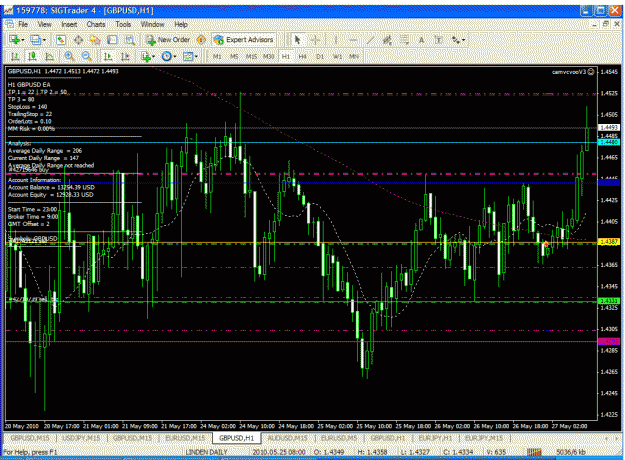
Task: Switch to the USDJPY,M15 chart tab
Action: 82,438
